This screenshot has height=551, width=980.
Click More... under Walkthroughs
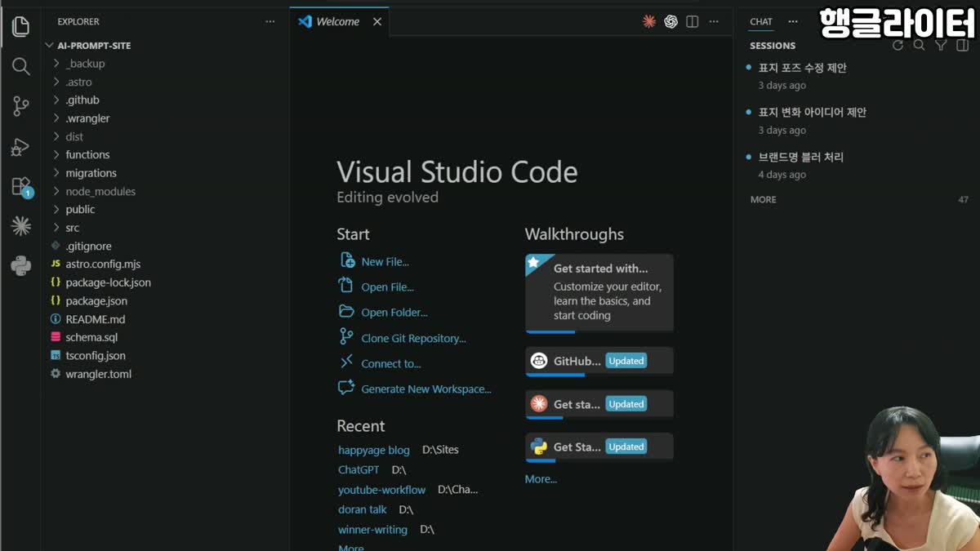[x=541, y=479]
